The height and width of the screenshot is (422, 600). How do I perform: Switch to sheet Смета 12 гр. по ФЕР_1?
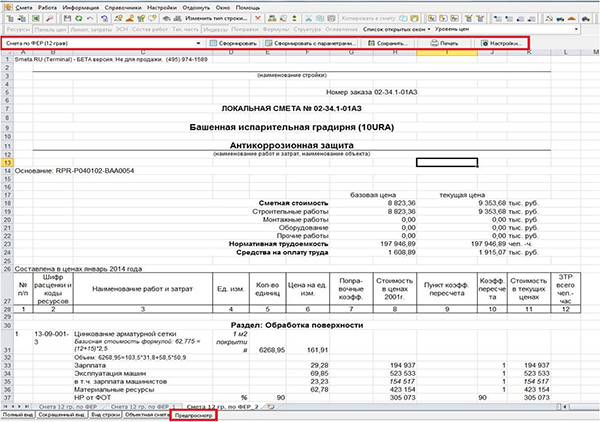tap(143, 407)
